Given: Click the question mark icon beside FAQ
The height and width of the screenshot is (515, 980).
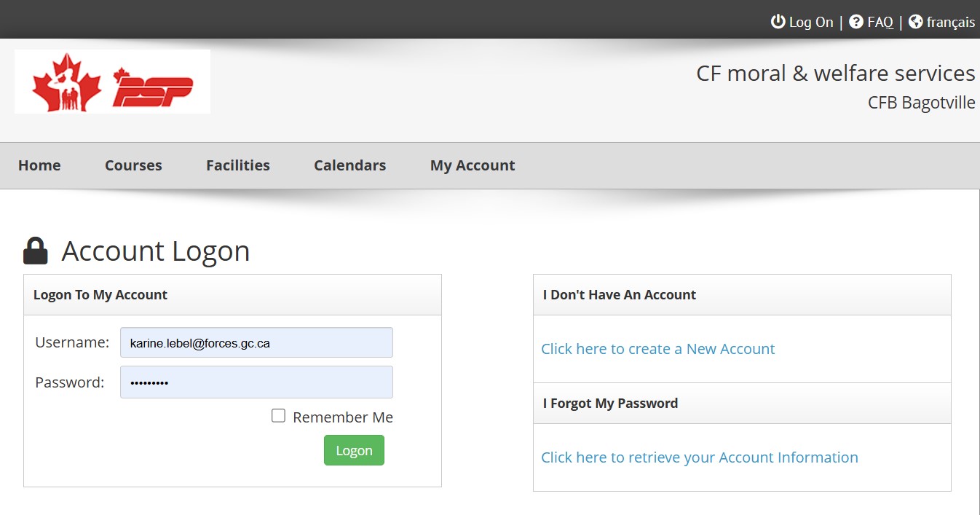Looking at the screenshot, I should 856,22.
